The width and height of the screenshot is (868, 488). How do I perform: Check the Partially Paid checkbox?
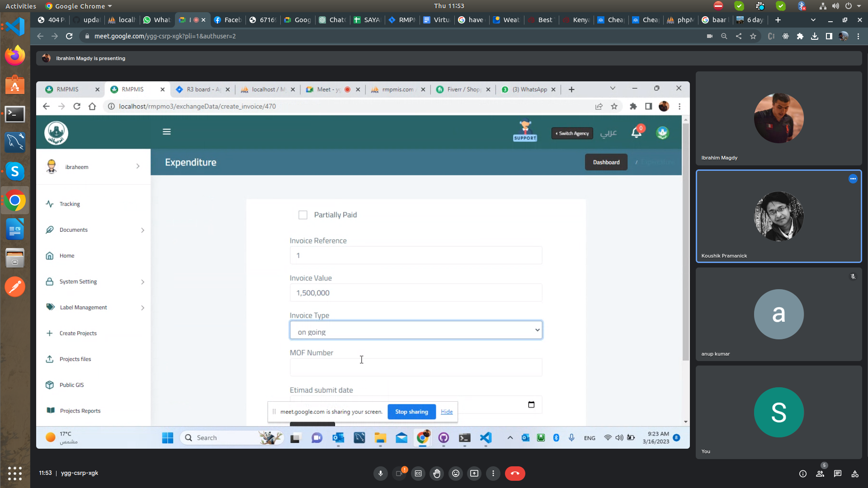click(x=303, y=215)
